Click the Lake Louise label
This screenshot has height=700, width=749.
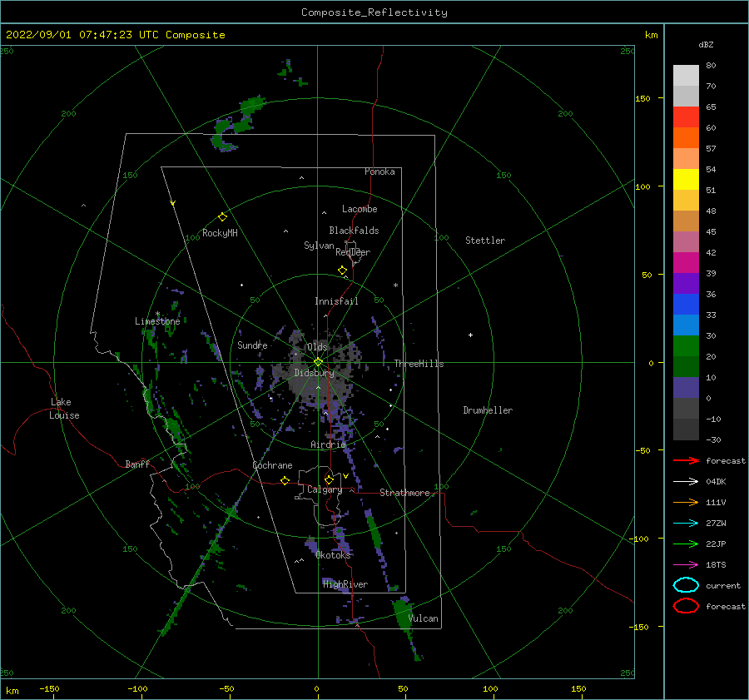click(64, 409)
